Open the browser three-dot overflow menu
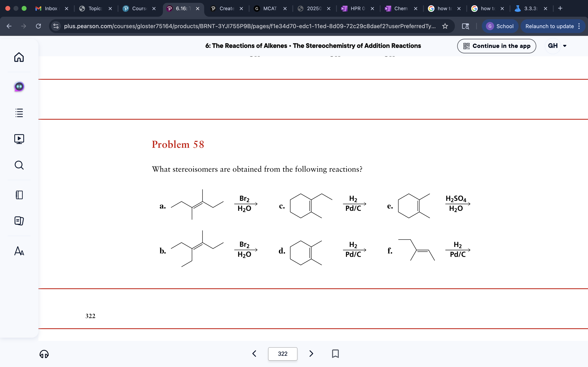The image size is (588, 367). [x=579, y=26]
